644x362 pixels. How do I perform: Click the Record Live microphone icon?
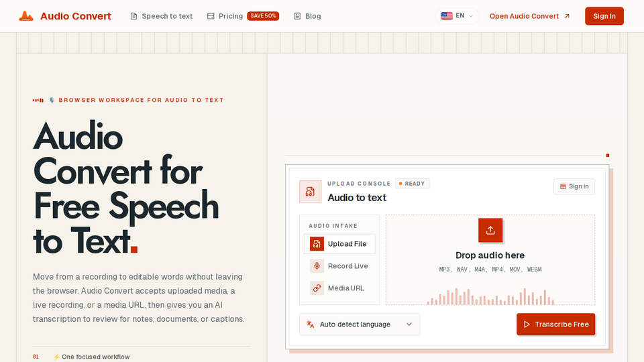[317, 266]
